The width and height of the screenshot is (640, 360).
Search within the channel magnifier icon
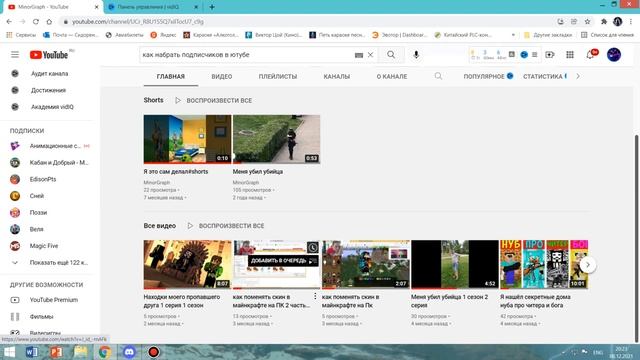438,76
